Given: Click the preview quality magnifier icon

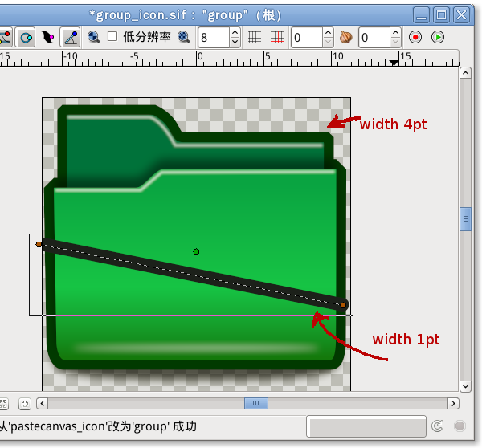Looking at the screenshot, I should coord(94,37).
